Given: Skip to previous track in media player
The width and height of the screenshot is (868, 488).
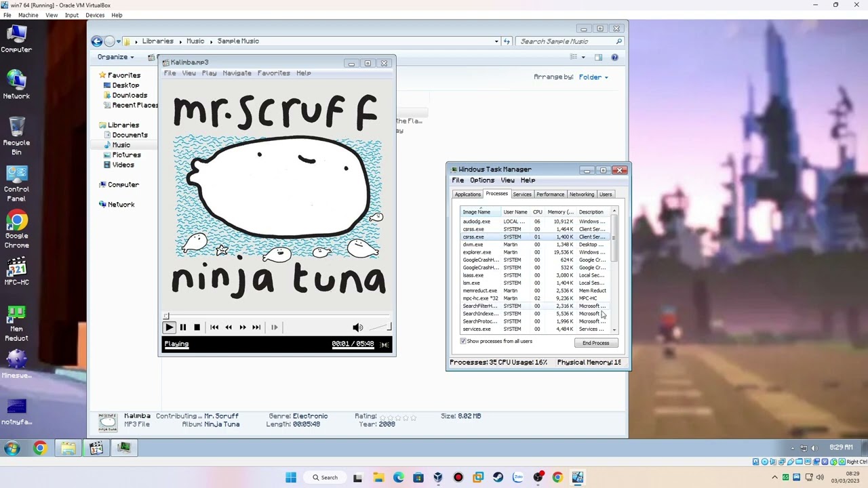Looking at the screenshot, I should tap(214, 327).
